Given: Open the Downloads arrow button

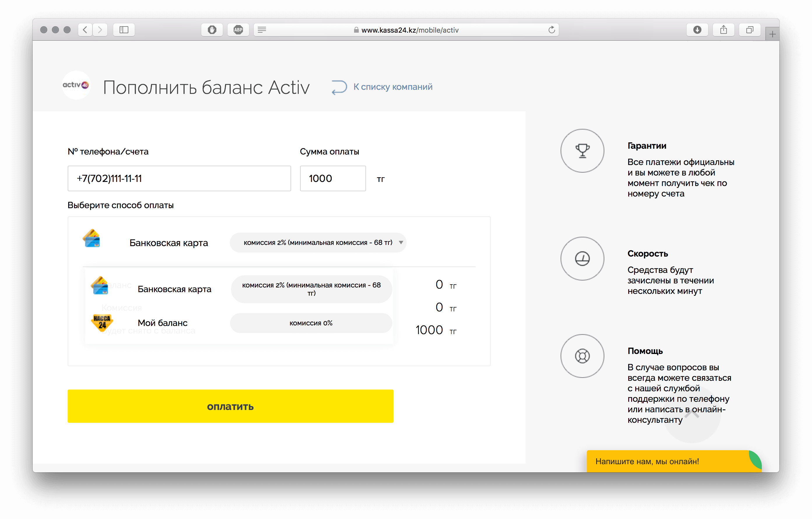Looking at the screenshot, I should pos(697,30).
